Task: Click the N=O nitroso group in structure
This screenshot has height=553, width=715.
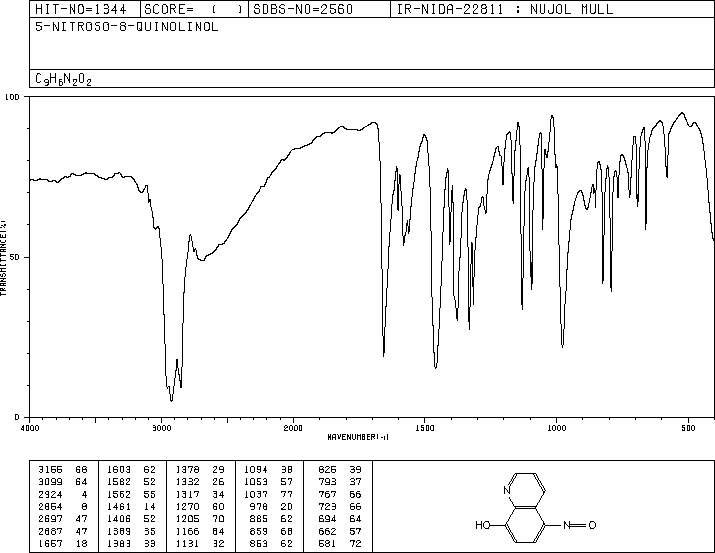Action: 580,525
